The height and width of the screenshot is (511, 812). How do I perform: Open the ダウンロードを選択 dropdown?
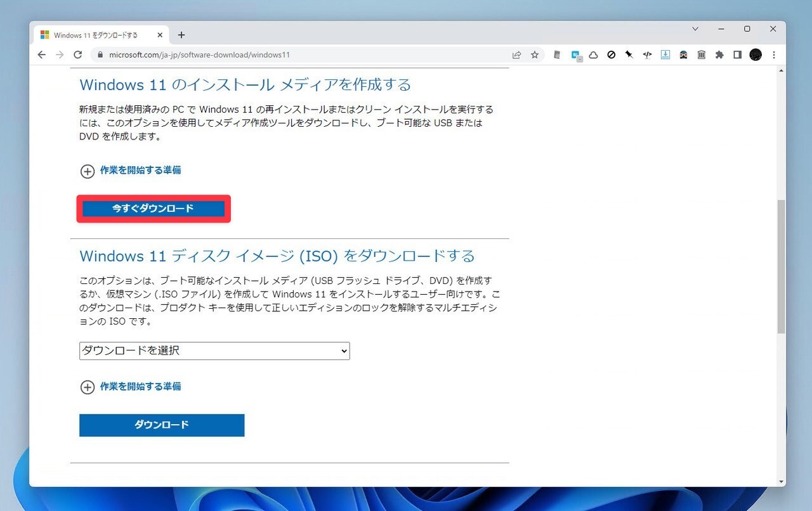coord(214,351)
